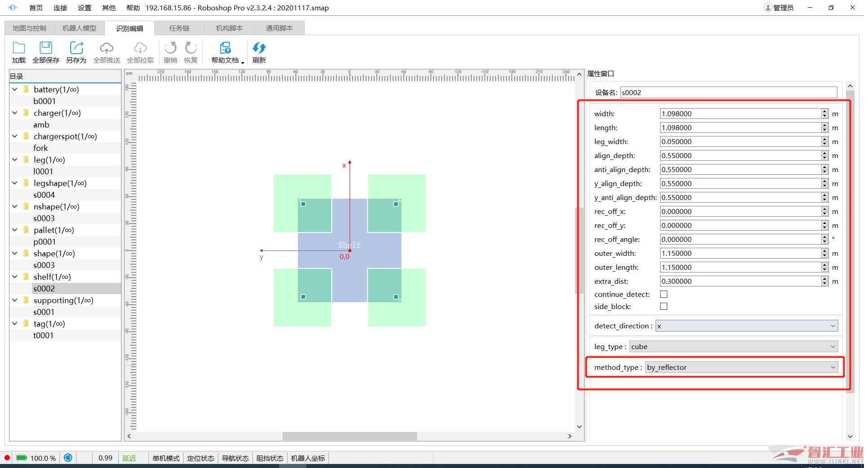Click the 延迟 status label

click(129, 458)
